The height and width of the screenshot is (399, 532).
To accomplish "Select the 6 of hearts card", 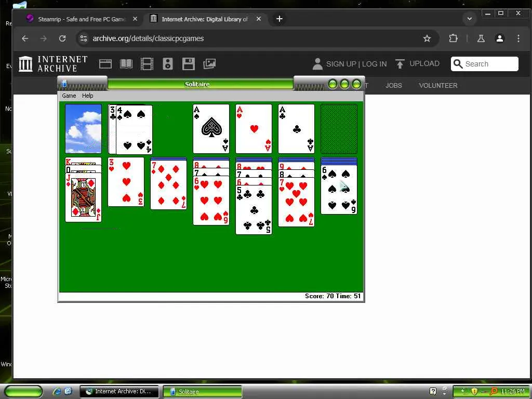I will pyautogui.click(x=211, y=201).
